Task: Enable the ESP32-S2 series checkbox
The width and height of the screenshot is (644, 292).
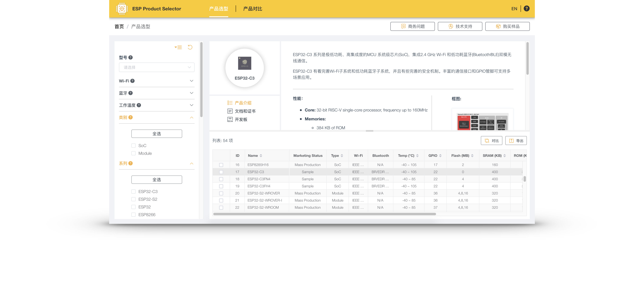Action: pos(133,199)
